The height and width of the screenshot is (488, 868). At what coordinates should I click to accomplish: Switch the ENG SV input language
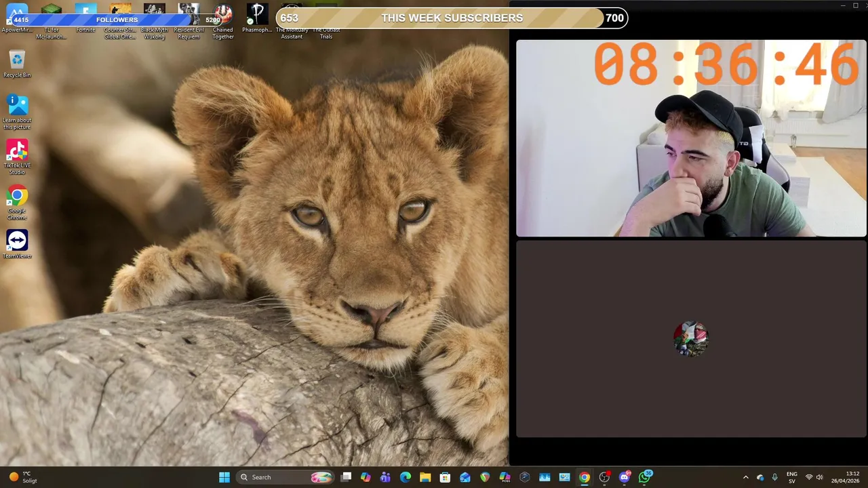pyautogui.click(x=791, y=477)
